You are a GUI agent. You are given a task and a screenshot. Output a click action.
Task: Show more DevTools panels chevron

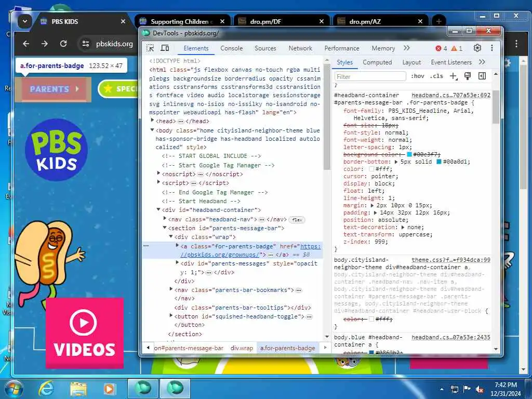pos(407,48)
